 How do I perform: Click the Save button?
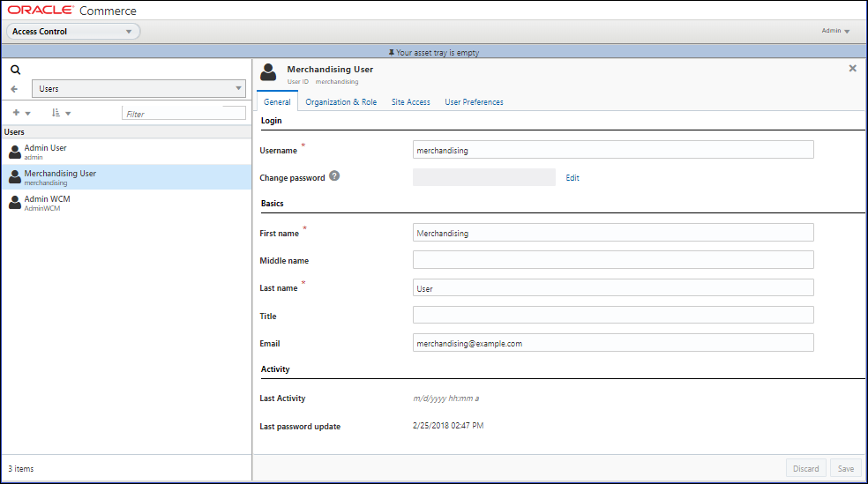point(846,468)
